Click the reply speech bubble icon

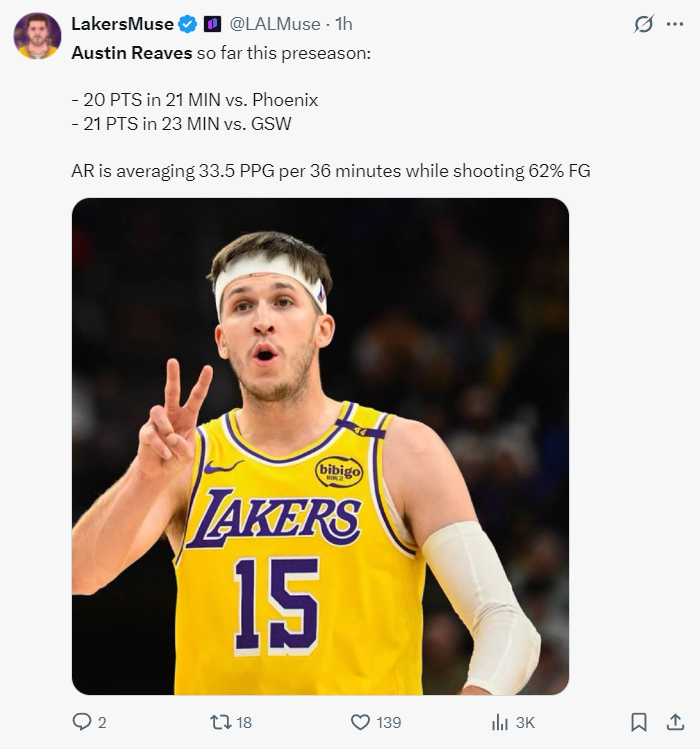82,722
